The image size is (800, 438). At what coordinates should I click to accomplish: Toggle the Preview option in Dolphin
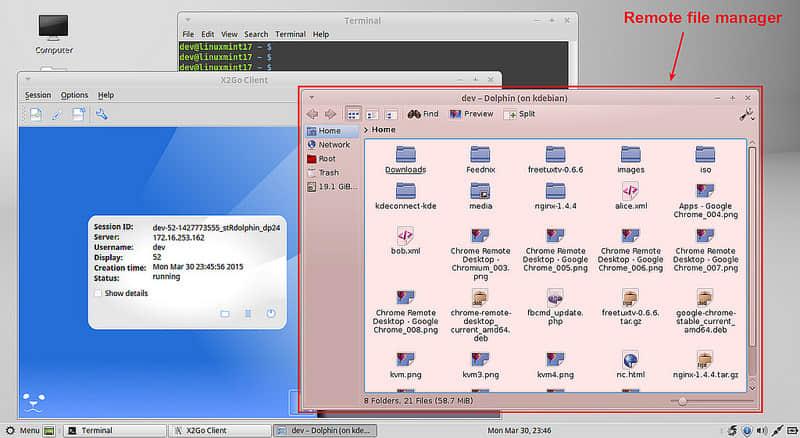(x=471, y=114)
